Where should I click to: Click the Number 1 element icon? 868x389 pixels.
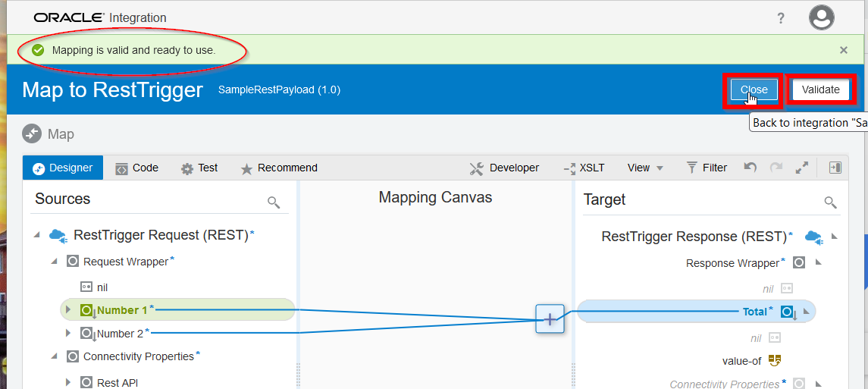tap(87, 310)
